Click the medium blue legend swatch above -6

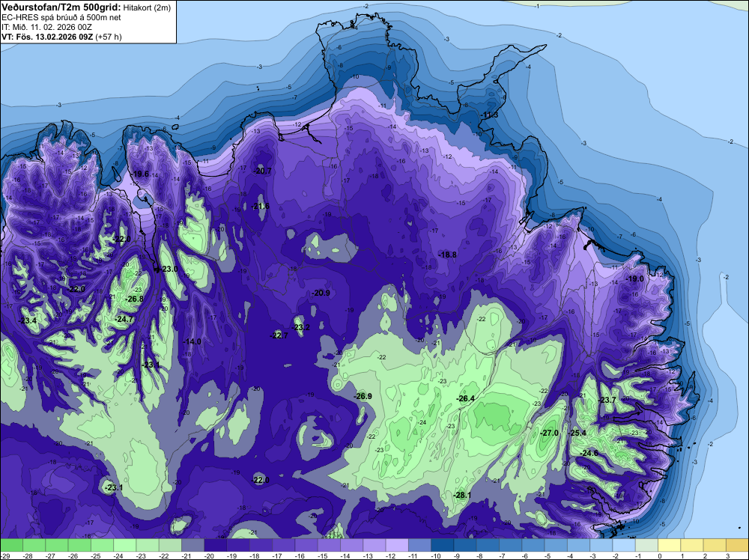point(533,545)
